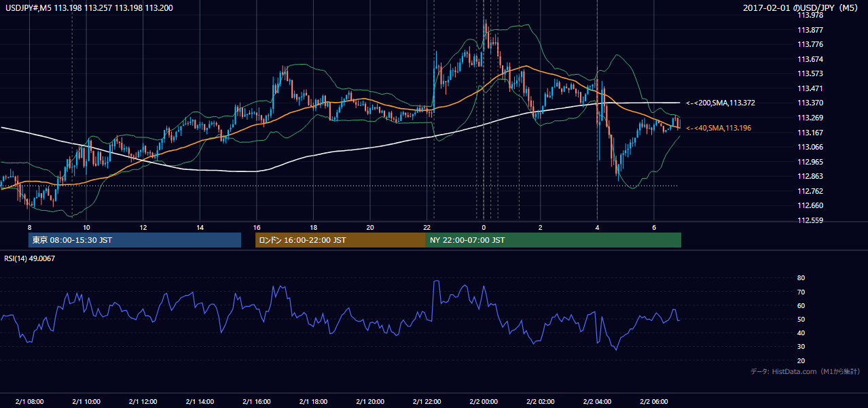Click the hour 22 tick under the price chart
The image size is (868, 408).
pyautogui.click(x=427, y=227)
